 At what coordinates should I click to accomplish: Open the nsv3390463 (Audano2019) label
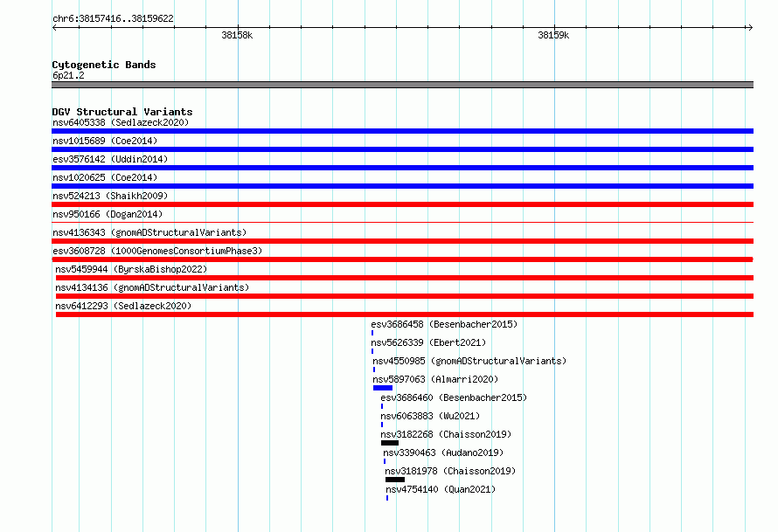pyautogui.click(x=443, y=453)
